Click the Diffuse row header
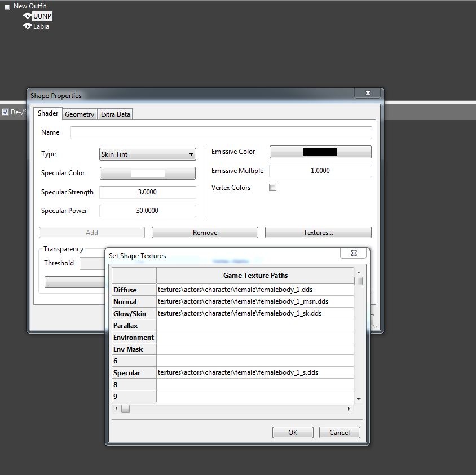The width and height of the screenshot is (476, 475). [134, 290]
